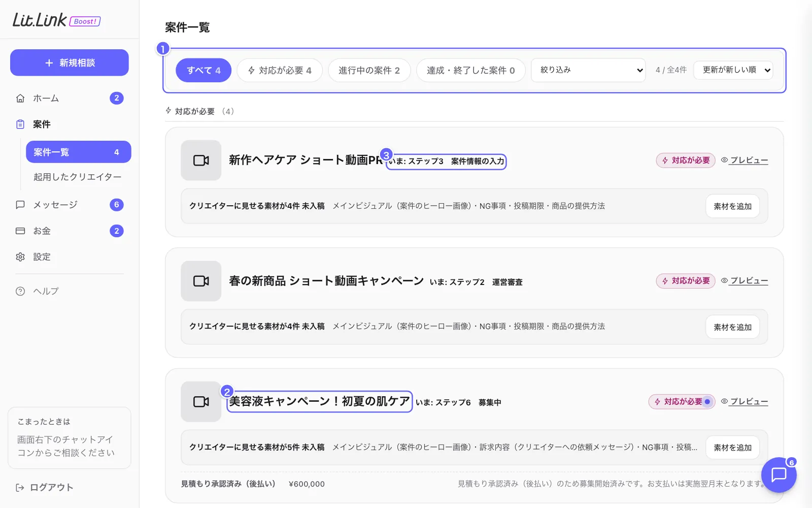Go to メッセージ in the sidebar

pos(70,205)
